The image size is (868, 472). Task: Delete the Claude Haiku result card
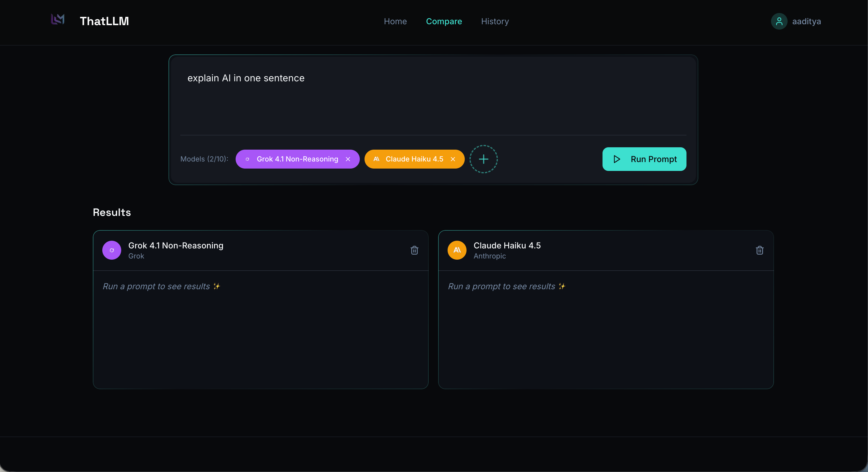pos(759,250)
